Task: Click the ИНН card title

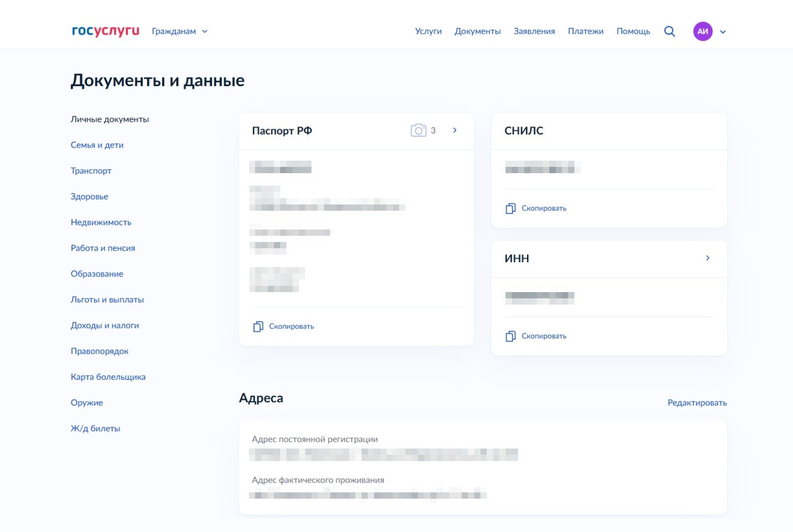Action: pos(516,258)
